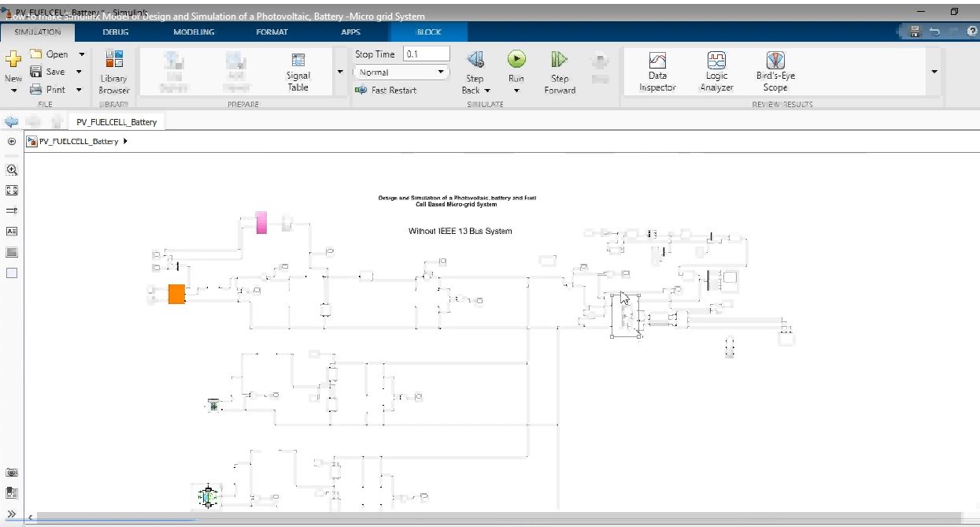The width and height of the screenshot is (980, 527).
Task: Expand the Save dropdown arrow
Action: tap(80, 72)
